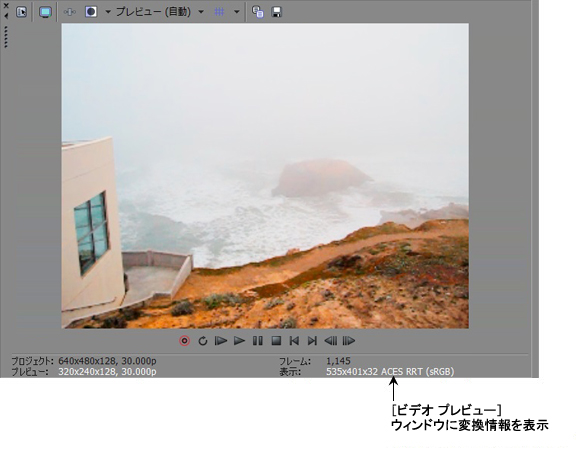Toggle preview on external monitor
Screen dimensions: 578x450
(45, 12)
